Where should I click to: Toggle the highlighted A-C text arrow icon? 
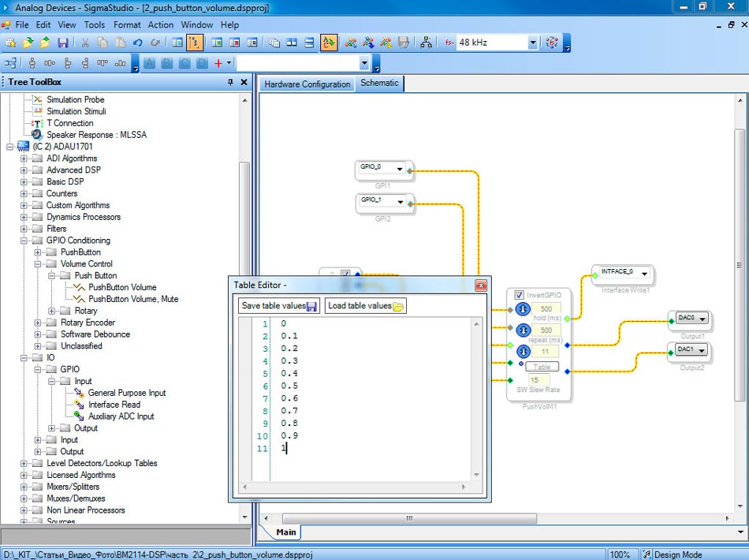tap(329, 43)
